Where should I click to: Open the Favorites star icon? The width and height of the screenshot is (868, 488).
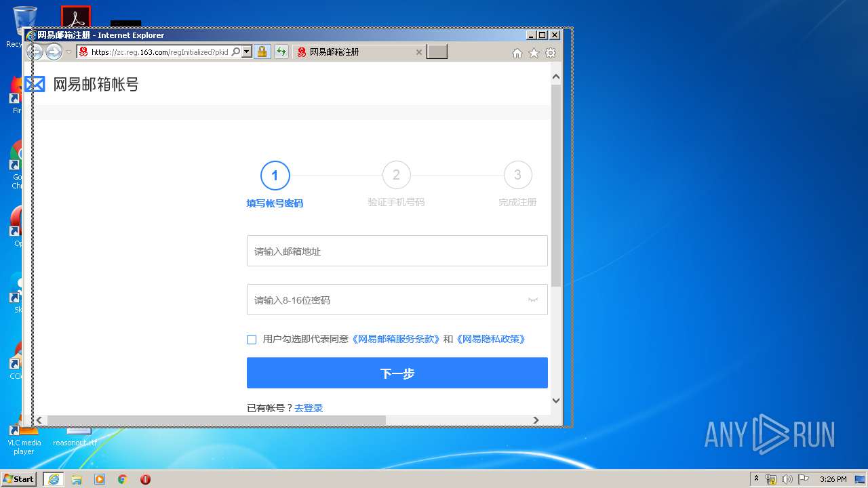534,53
